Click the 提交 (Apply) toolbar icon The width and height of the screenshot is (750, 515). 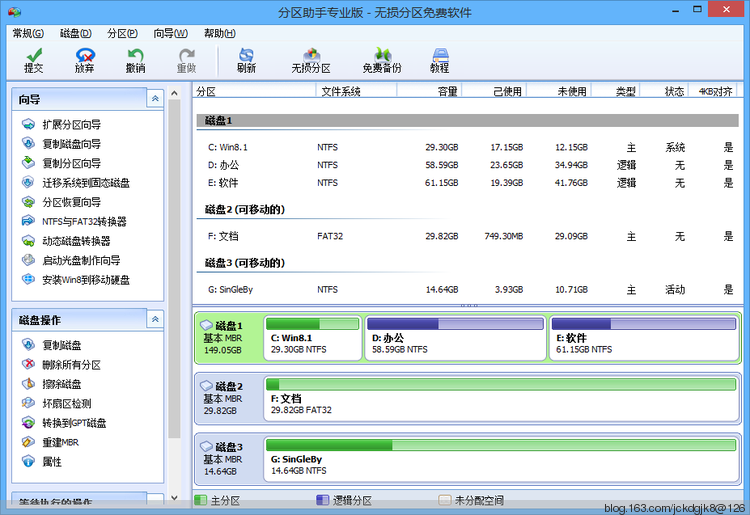tap(33, 60)
